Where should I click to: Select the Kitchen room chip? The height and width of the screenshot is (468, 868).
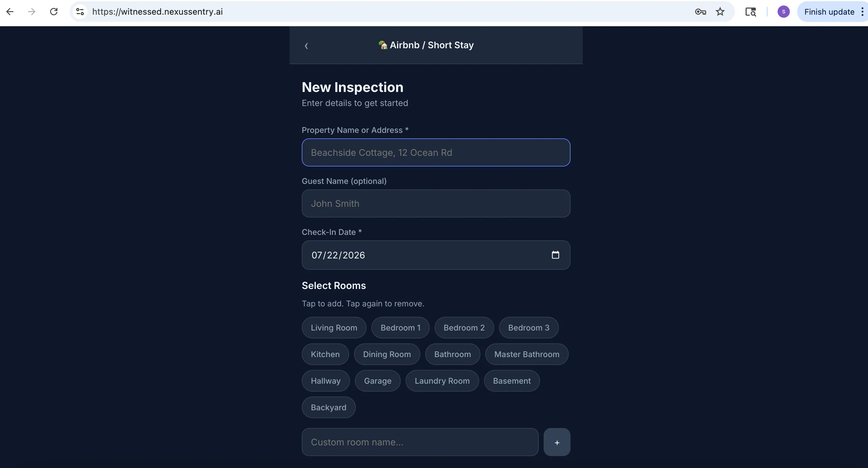tap(325, 354)
